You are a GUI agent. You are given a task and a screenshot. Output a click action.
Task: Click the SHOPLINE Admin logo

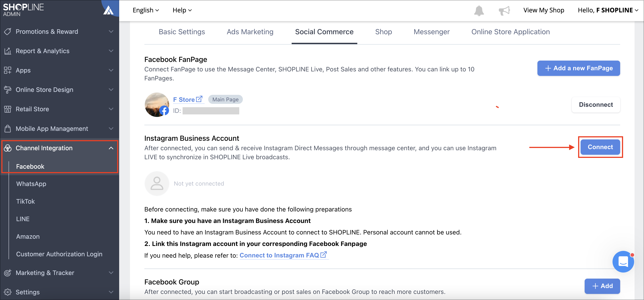(x=23, y=9)
